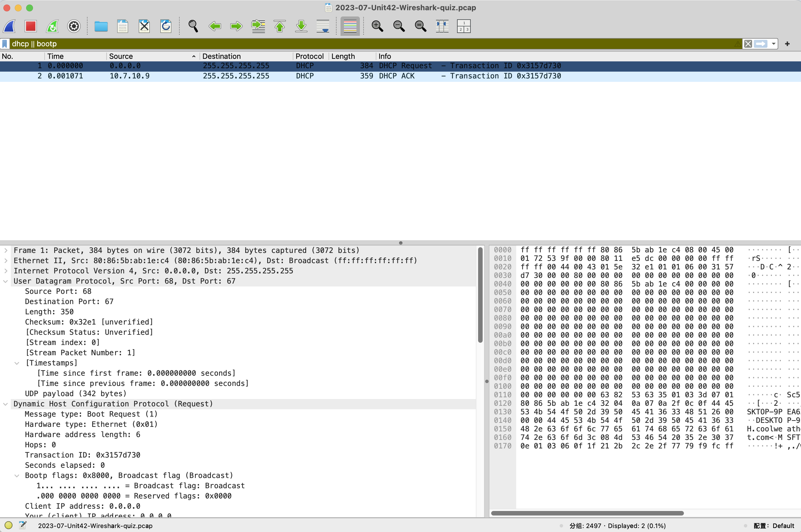
Task: Collapse the User Datagram Protocol section
Action: pyautogui.click(x=6, y=281)
